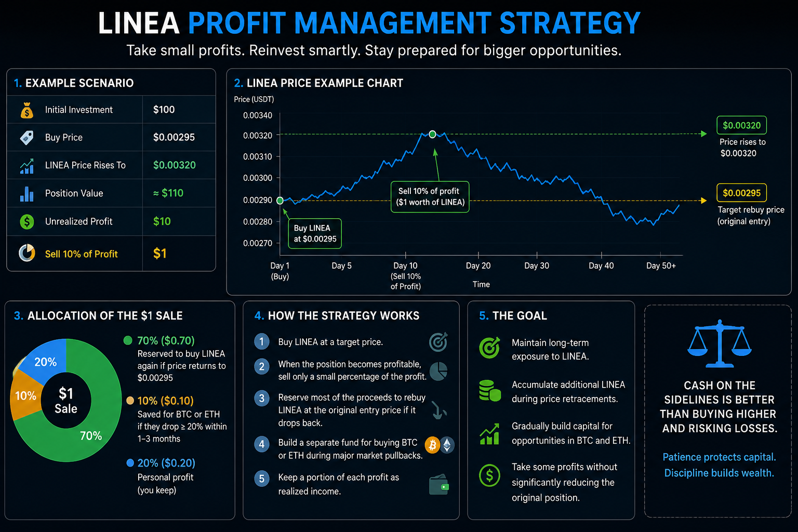Click the $10 unrealized profit value
The height and width of the screenshot is (532, 798).
pyautogui.click(x=162, y=221)
